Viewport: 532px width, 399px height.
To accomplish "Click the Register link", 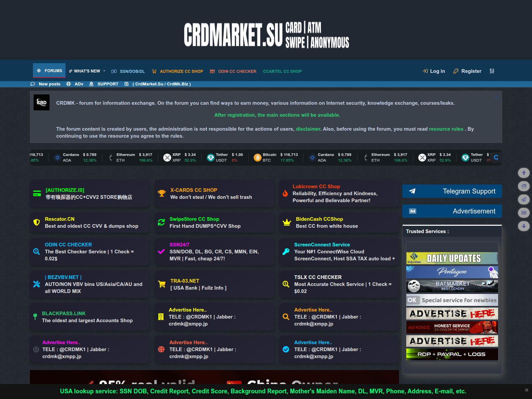I will click(467, 71).
